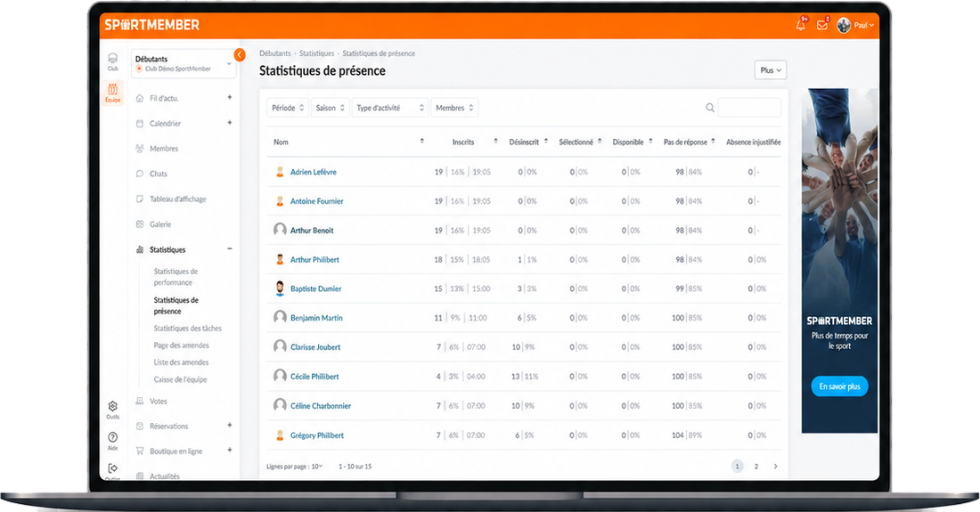Change Lignes par page dropdown
Viewport: 980px width, 512px height.
pyautogui.click(x=316, y=467)
